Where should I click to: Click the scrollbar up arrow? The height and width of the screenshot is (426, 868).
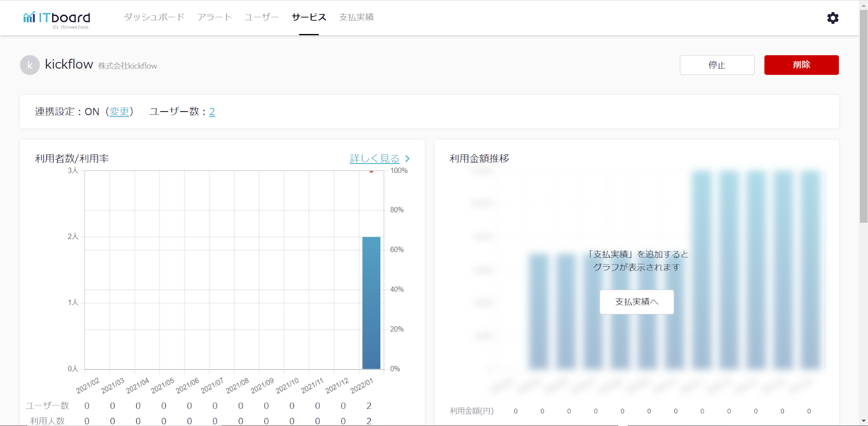(x=864, y=4)
